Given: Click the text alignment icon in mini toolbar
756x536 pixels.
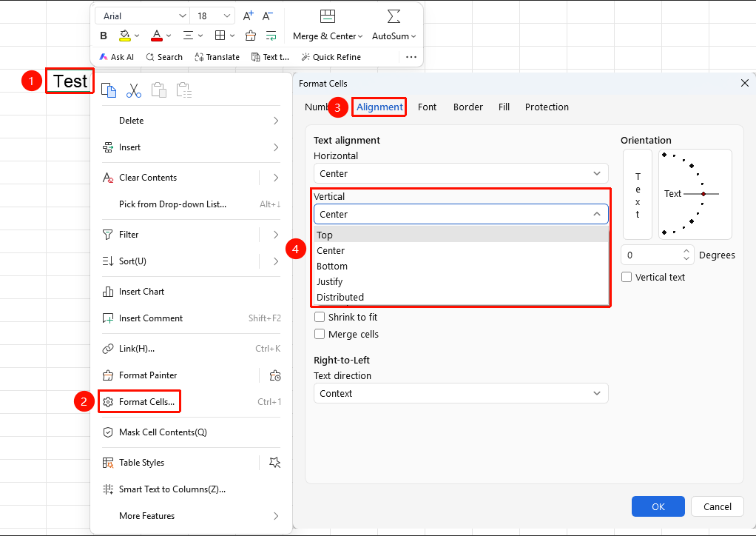Looking at the screenshot, I should point(188,36).
